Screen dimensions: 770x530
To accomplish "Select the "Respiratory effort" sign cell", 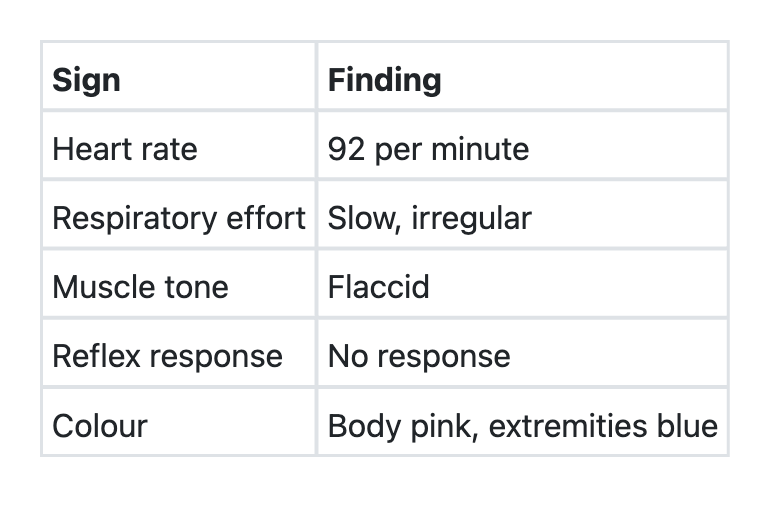I will (179, 218).
